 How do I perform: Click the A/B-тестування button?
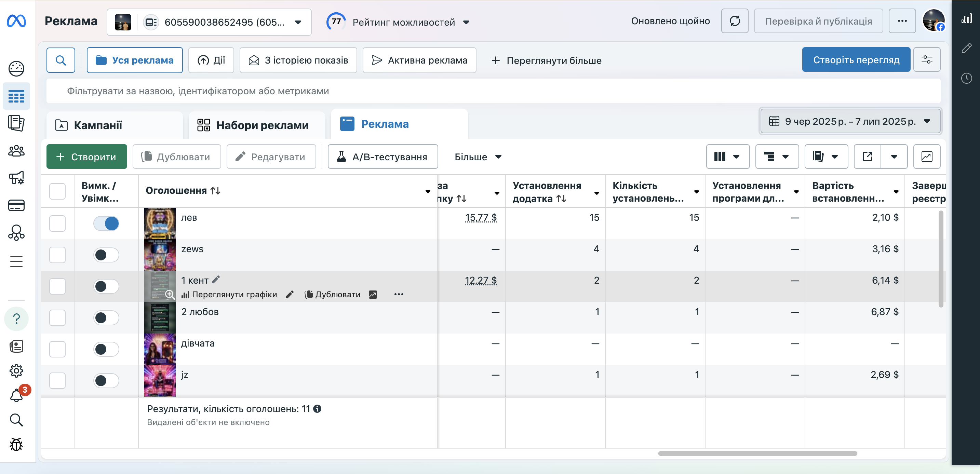coord(383,157)
